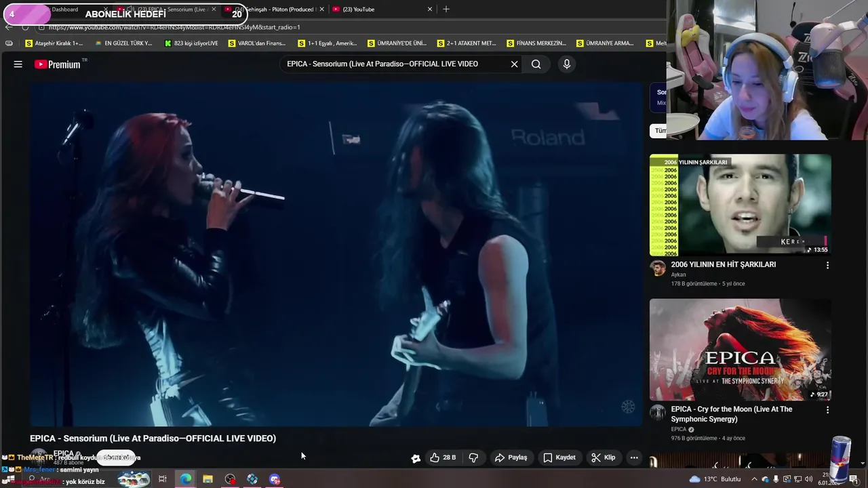Open the network tray icon
Viewport: 868px width, 488px height.
[x=799, y=479]
